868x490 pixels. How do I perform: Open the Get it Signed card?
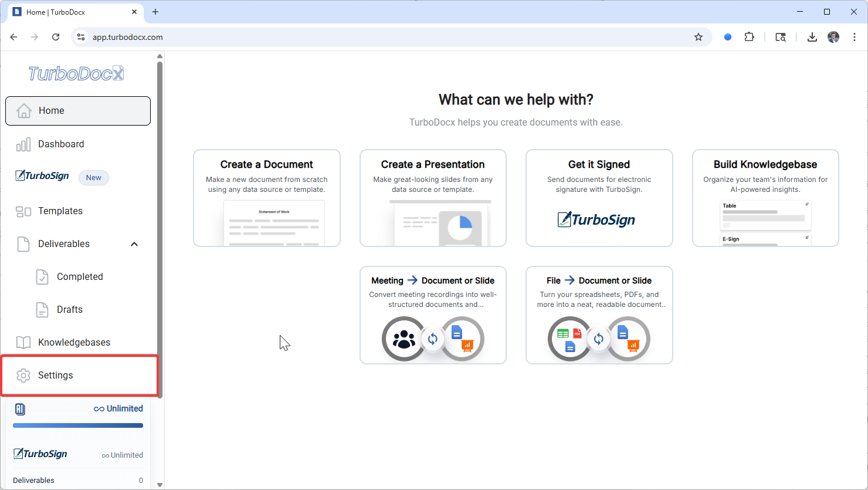tap(599, 198)
